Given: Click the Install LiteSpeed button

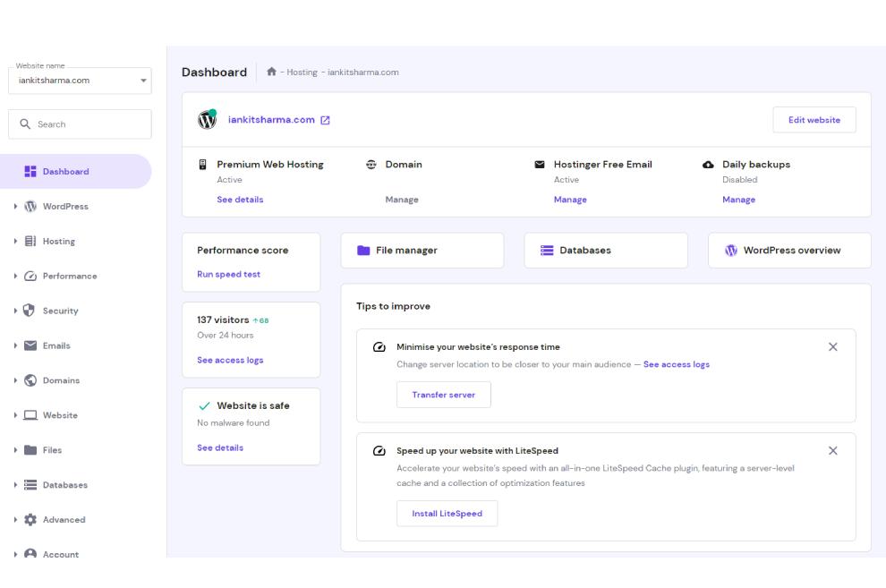Looking at the screenshot, I should point(447,514).
